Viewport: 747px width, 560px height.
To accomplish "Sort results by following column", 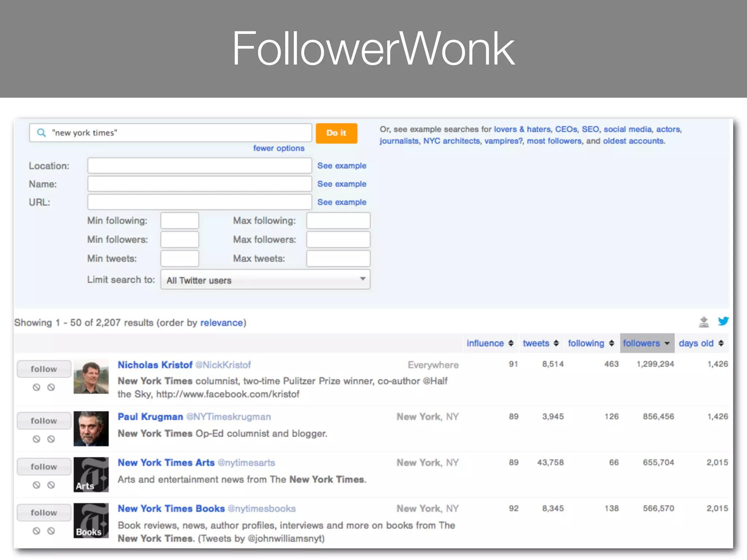I will click(x=591, y=343).
